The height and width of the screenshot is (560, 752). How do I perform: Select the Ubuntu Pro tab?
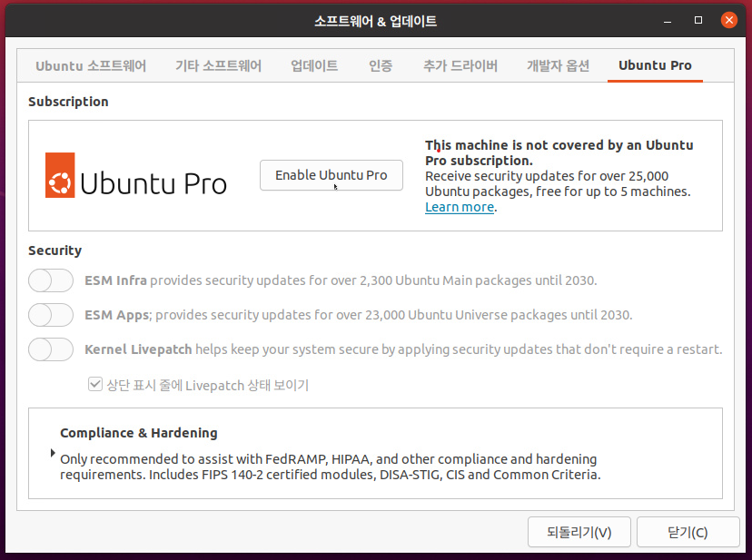point(655,65)
